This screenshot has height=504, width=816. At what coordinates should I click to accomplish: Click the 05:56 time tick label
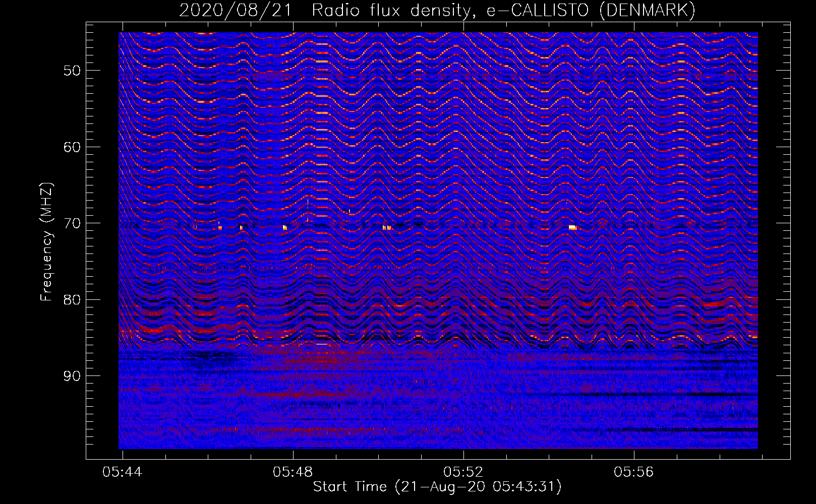[633, 472]
